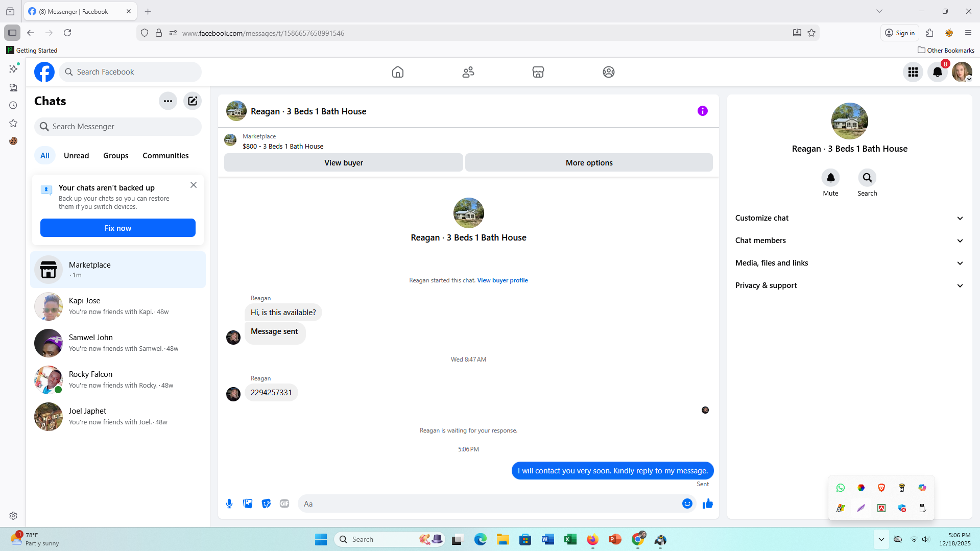Open Facebook home via the logo
Screen dimensions: 980x551
(x=44, y=72)
